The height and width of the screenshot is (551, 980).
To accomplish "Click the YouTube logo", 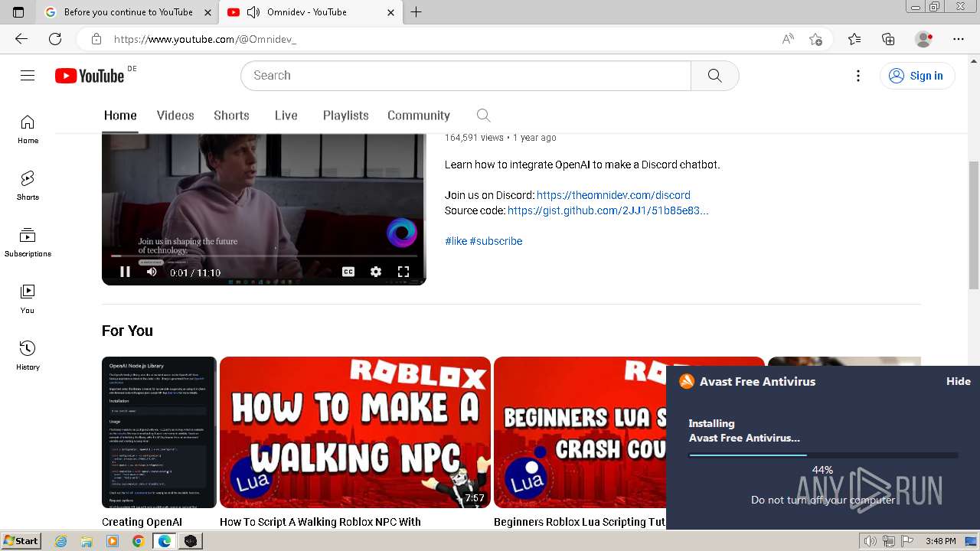I will [x=90, y=76].
